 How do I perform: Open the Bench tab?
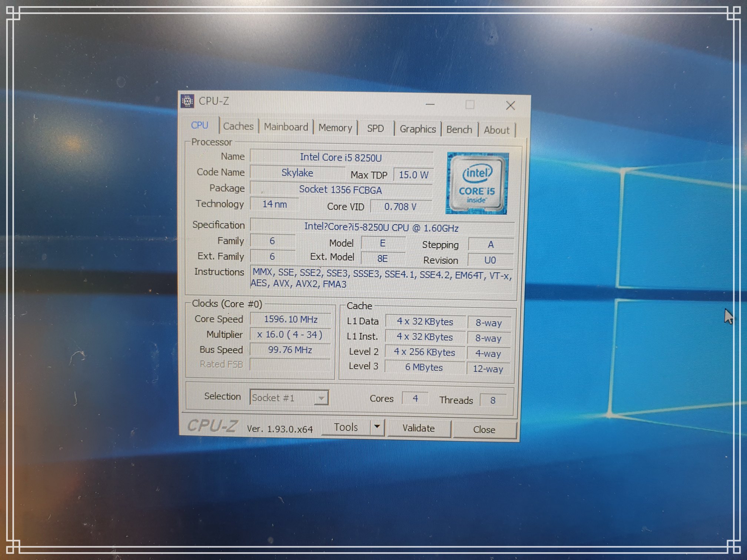[459, 130]
